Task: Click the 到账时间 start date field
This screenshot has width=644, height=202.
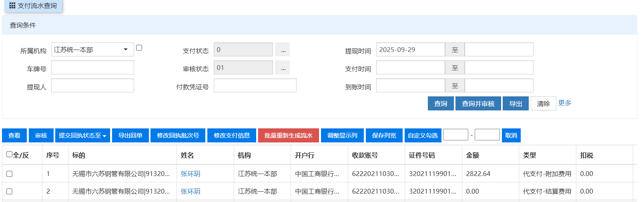Action: pos(411,86)
